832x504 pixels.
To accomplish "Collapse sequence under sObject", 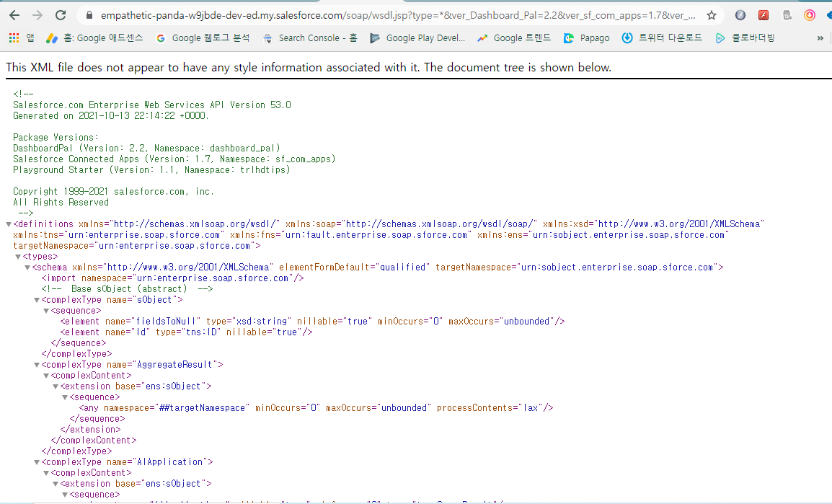I will 46,311.
